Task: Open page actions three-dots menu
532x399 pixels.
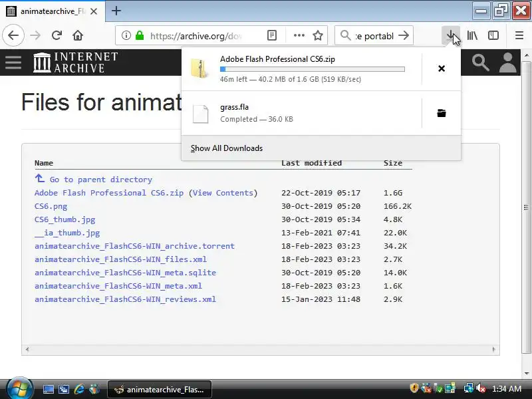Action: point(299,35)
